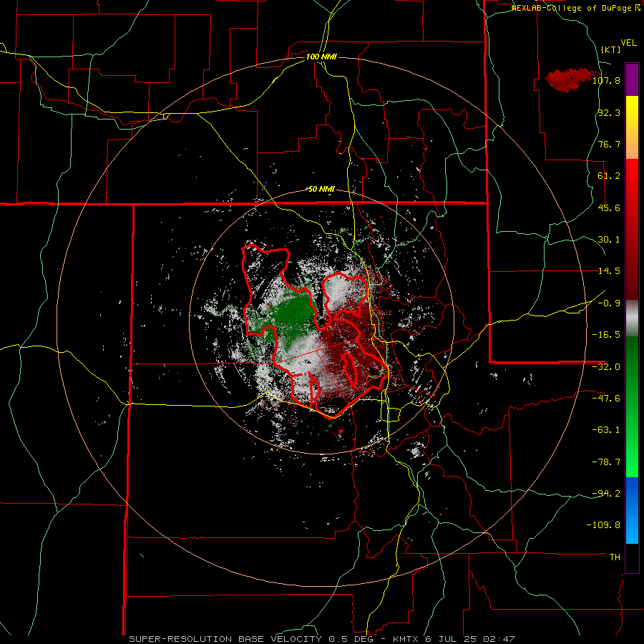Click the -109.8 scale value
This screenshot has height=644, width=644.
point(603,525)
